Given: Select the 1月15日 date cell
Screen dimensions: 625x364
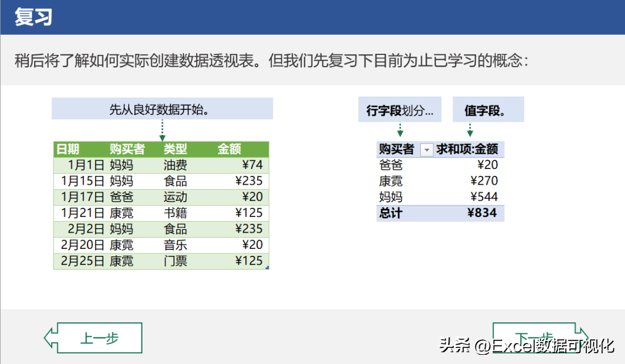Looking at the screenshot, I should (x=83, y=181).
